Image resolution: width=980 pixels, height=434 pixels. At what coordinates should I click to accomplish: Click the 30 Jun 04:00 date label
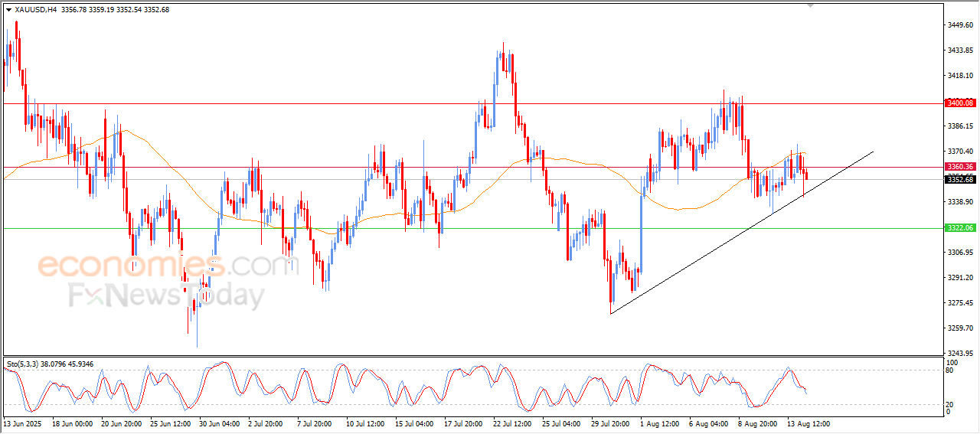[219, 423]
